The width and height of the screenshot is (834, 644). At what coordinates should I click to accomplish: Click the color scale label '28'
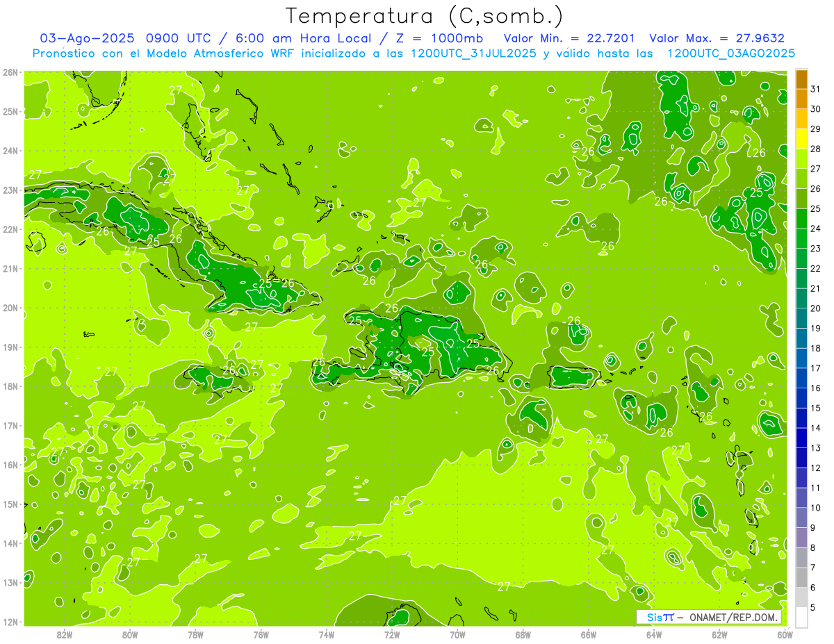[x=815, y=149]
